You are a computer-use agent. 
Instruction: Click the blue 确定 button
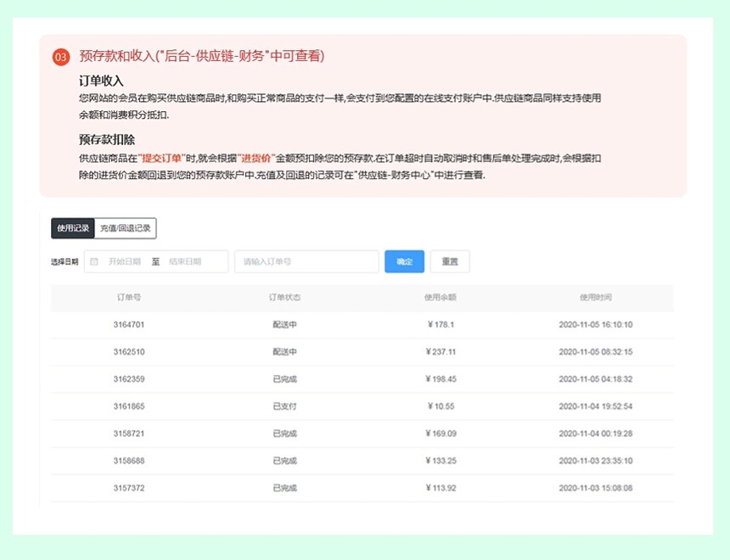coord(404,261)
